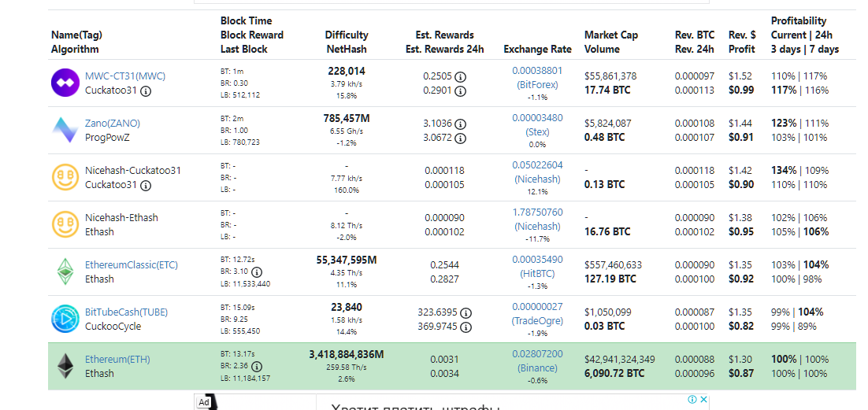Viewport: 868px width, 410px height.
Task: Open info icon beside Nicehash-Cuckatoo31 algorithm
Action: (146, 186)
